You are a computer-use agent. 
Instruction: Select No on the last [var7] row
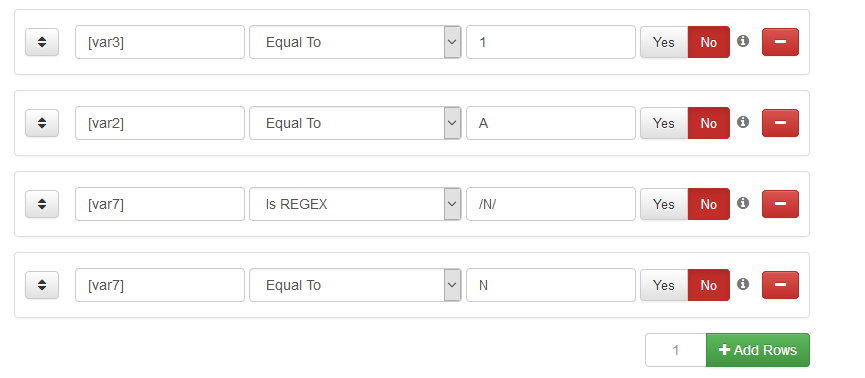pos(709,285)
